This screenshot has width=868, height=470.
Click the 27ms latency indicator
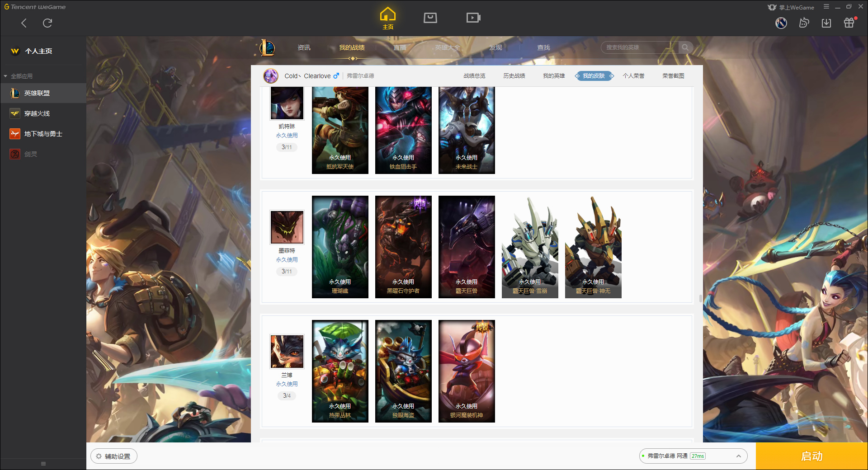click(x=698, y=456)
